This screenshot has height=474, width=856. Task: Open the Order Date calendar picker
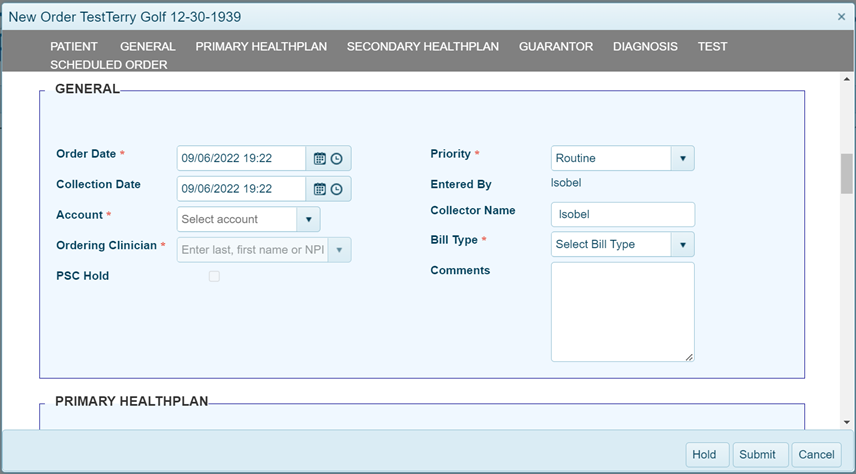point(320,159)
